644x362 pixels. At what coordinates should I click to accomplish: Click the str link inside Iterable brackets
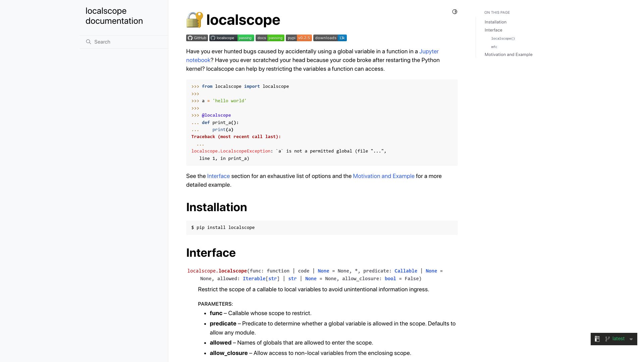[x=272, y=279]
